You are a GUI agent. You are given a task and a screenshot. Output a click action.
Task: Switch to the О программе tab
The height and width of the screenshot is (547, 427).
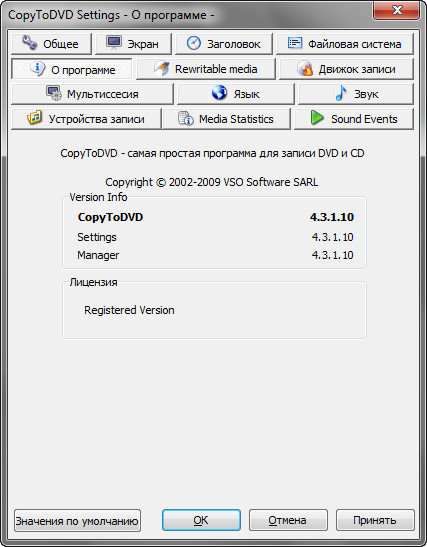point(72,69)
